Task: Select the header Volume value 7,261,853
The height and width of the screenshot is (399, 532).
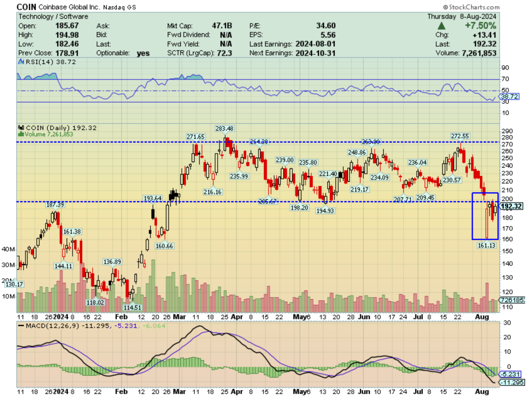Action: (479, 53)
